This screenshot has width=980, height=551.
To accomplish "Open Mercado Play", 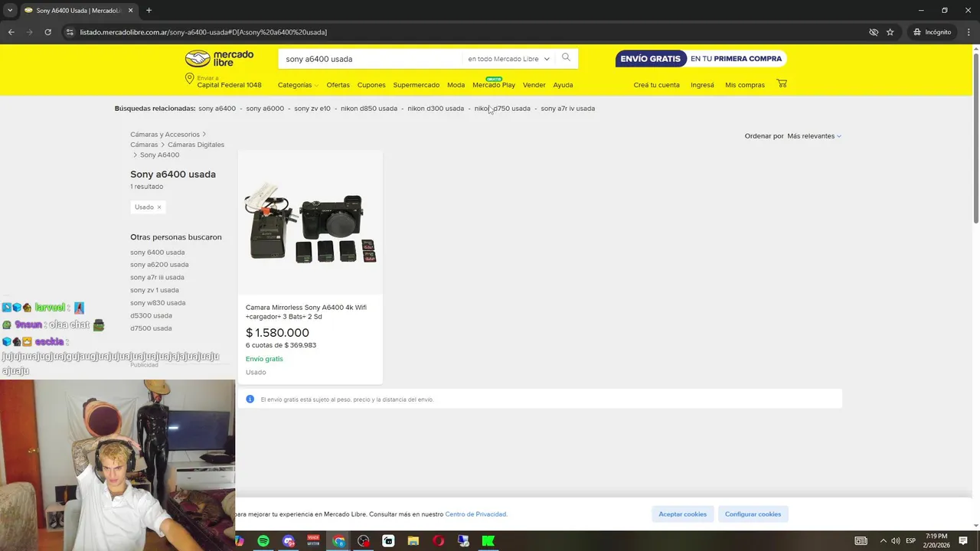I will (x=494, y=85).
